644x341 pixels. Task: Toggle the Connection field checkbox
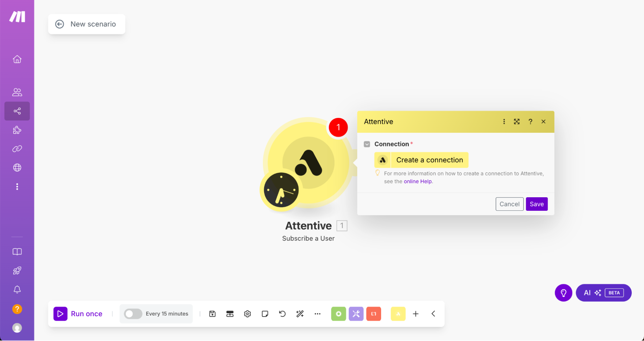367,144
